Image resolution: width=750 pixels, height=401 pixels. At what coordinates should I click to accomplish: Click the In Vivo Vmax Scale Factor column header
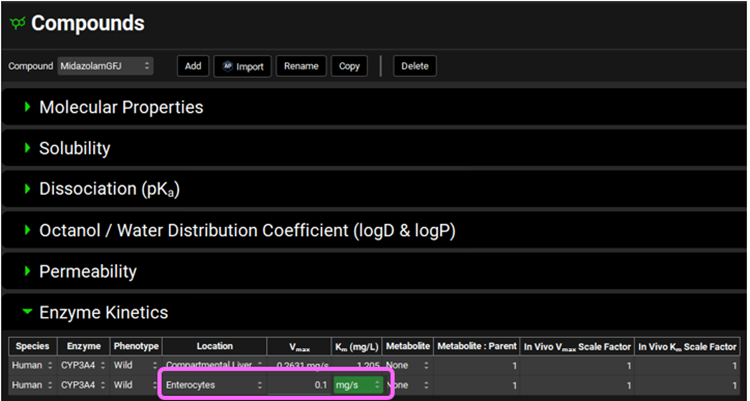tap(577, 346)
